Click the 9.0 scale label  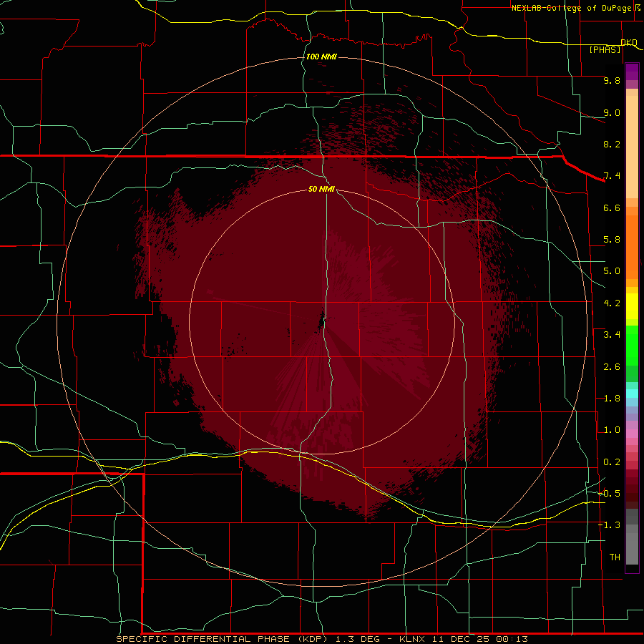(x=612, y=112)
